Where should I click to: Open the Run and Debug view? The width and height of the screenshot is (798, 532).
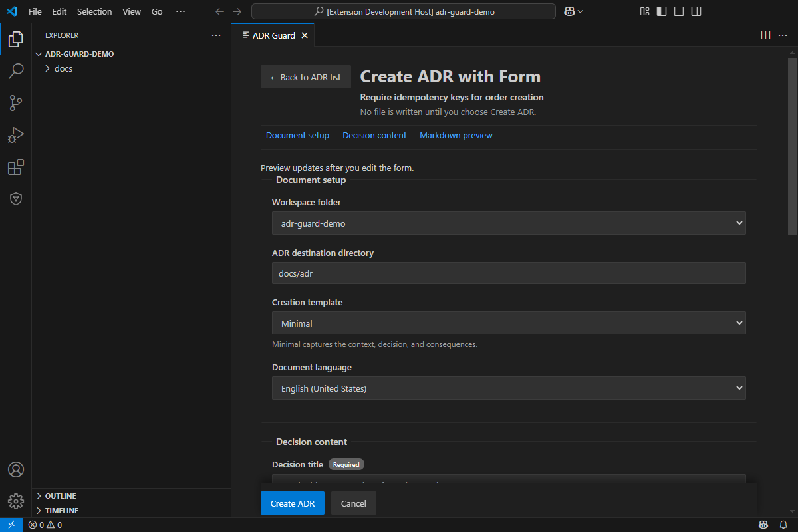tap(16, 135)
